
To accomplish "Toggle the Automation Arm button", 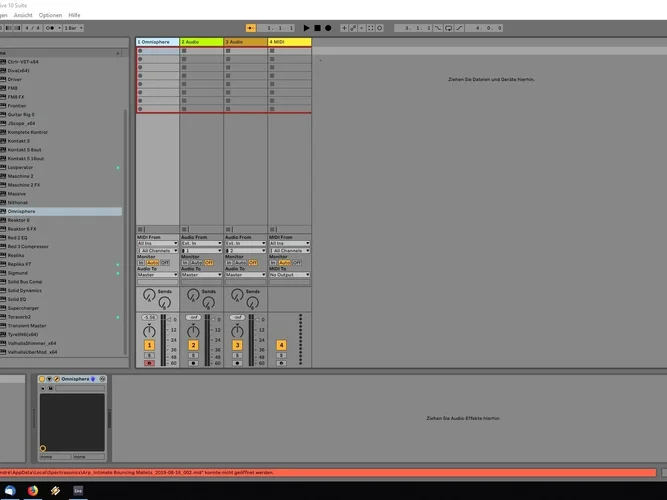I will point(353,28).
